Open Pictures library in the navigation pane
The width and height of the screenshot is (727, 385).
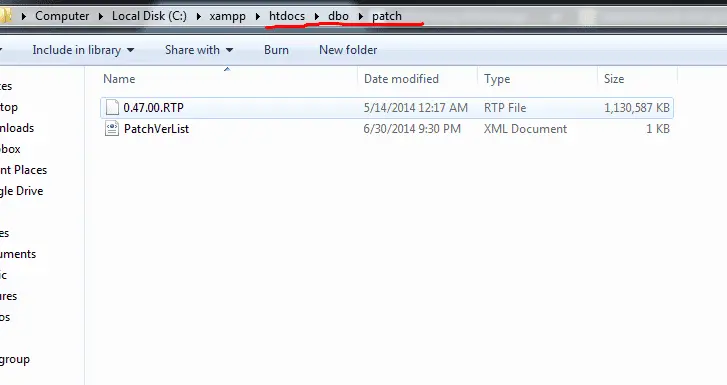click(8, 296)
